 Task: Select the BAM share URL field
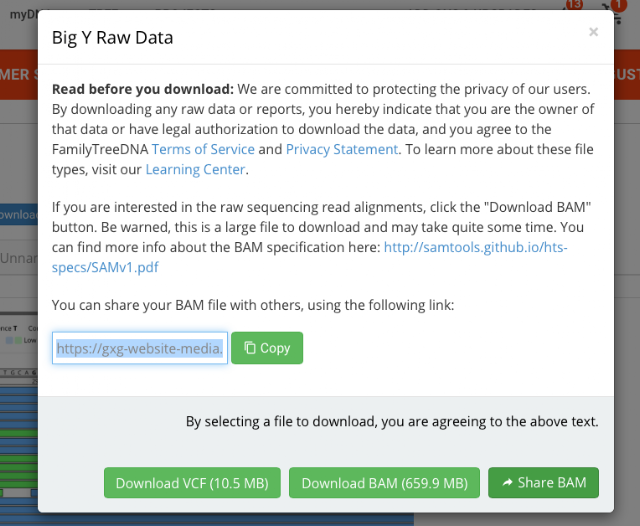pos(140,348)
